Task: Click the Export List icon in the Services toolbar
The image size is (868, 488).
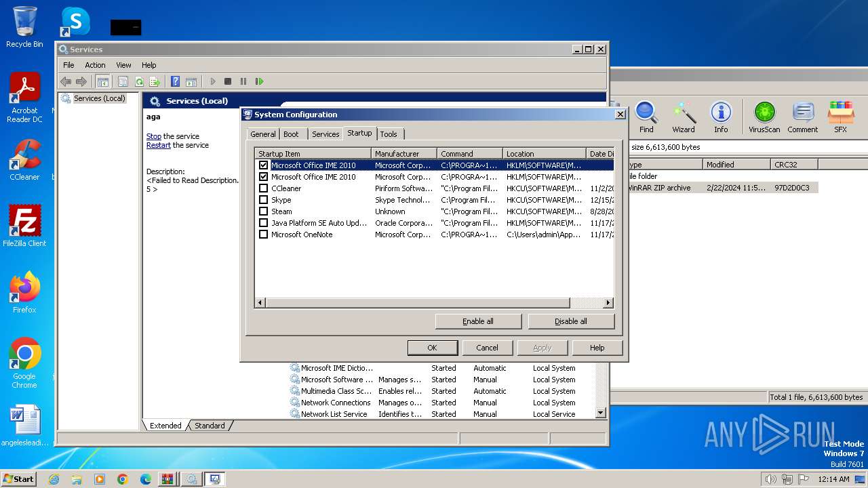Action: [x=155, y=81]
